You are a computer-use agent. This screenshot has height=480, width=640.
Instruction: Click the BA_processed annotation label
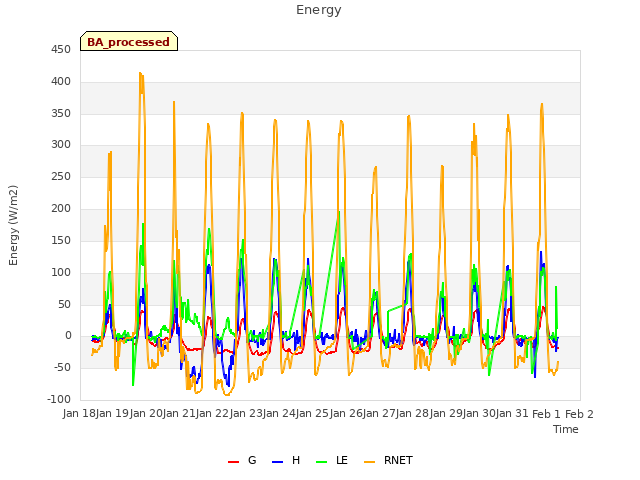click(x=129, y=42)
